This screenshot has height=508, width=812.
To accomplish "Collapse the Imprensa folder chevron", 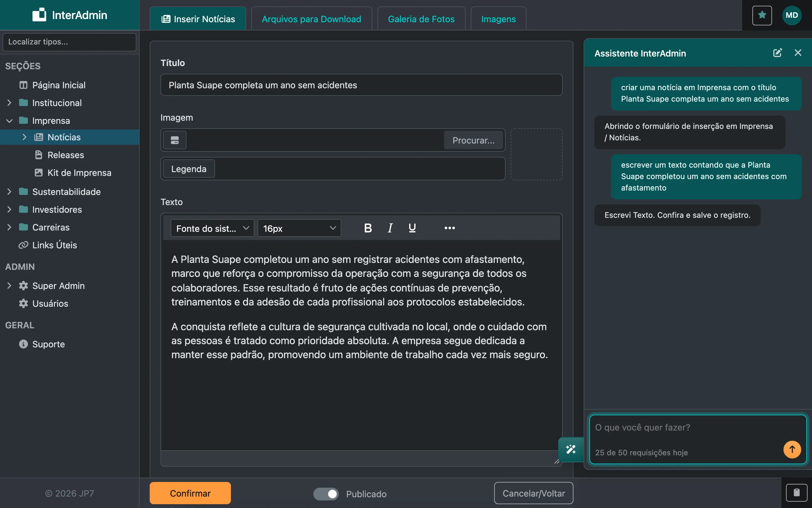I will pos(10,121).
